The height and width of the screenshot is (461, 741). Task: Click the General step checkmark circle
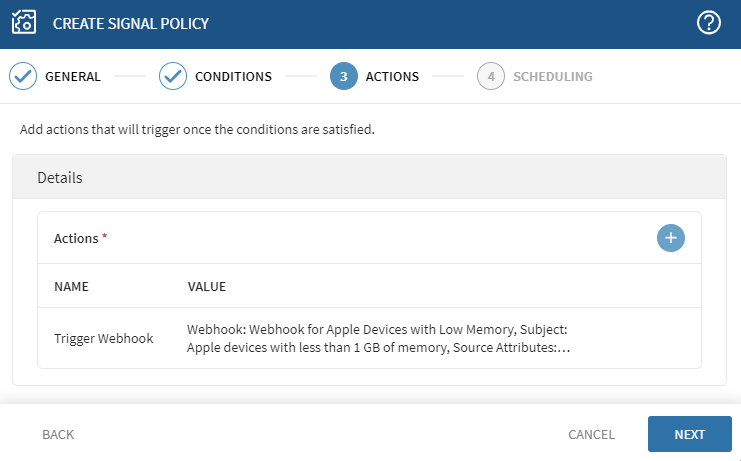coord(23,76)
